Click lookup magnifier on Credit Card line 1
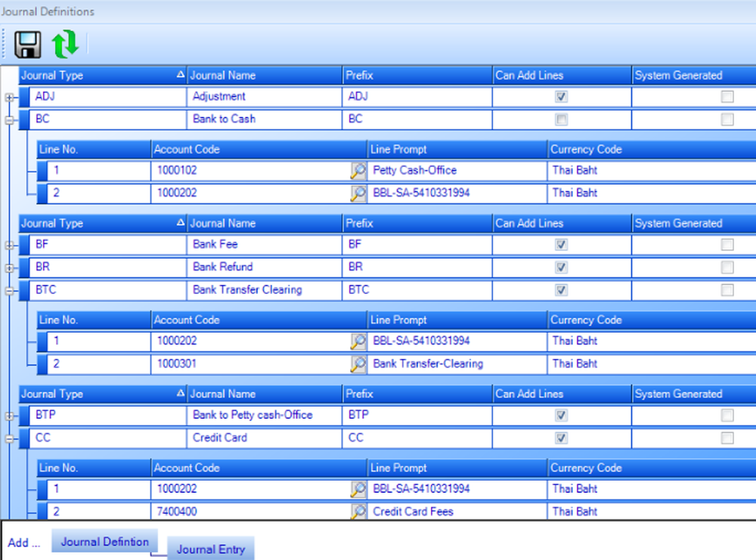The height and width of the screenshot is (560, 756). coord(357,489)
